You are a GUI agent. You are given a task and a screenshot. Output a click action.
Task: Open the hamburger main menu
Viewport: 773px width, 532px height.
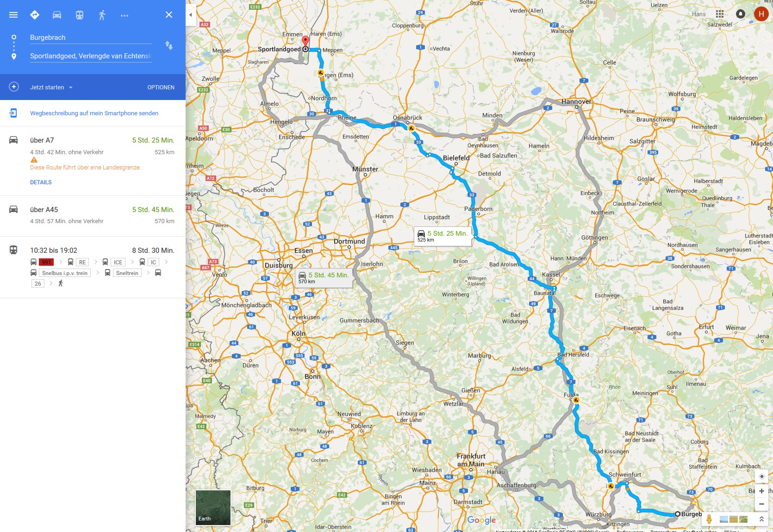click(x=13, y=15)
